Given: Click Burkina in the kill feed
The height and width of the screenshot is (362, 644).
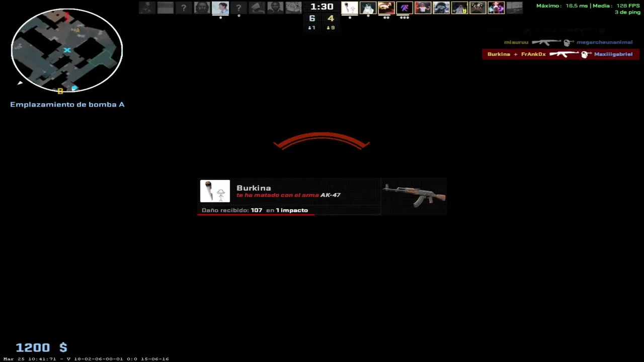Looking at the screenshot, I should (499, 54).
